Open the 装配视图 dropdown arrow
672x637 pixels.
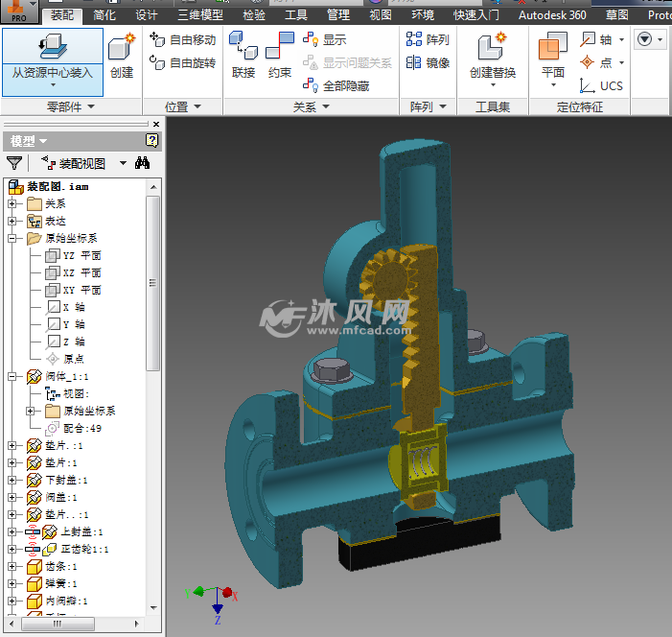[123, 164]
